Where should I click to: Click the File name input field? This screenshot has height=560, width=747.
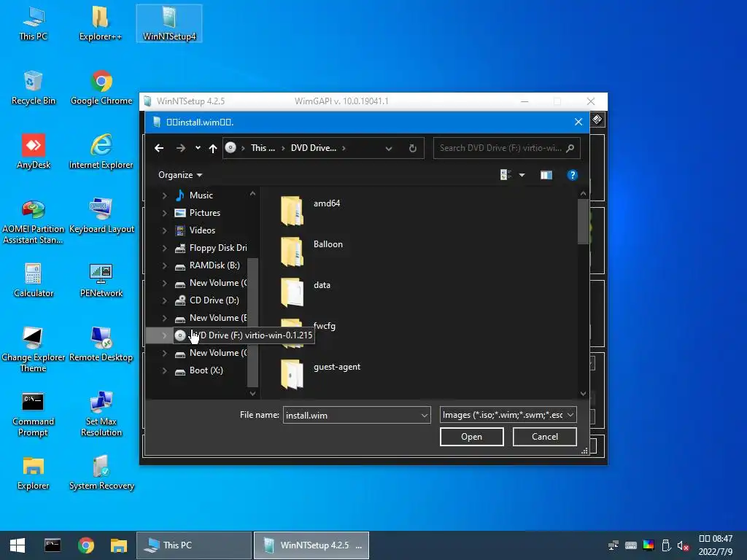[x=352, y=415]
